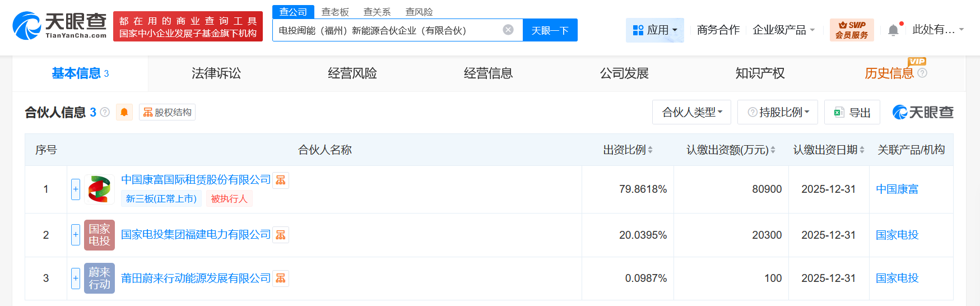Expand row 3 partner details
This screenshot has width=980, height=306.
[76, 279]
